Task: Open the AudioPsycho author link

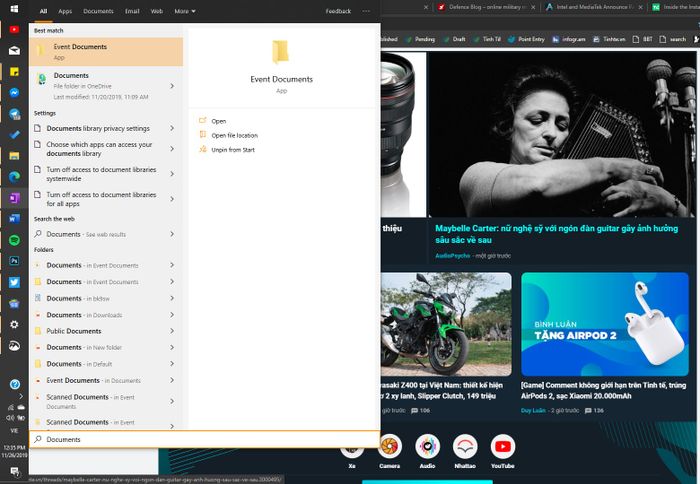Action: pyautogui.click(x=453, y=256)
